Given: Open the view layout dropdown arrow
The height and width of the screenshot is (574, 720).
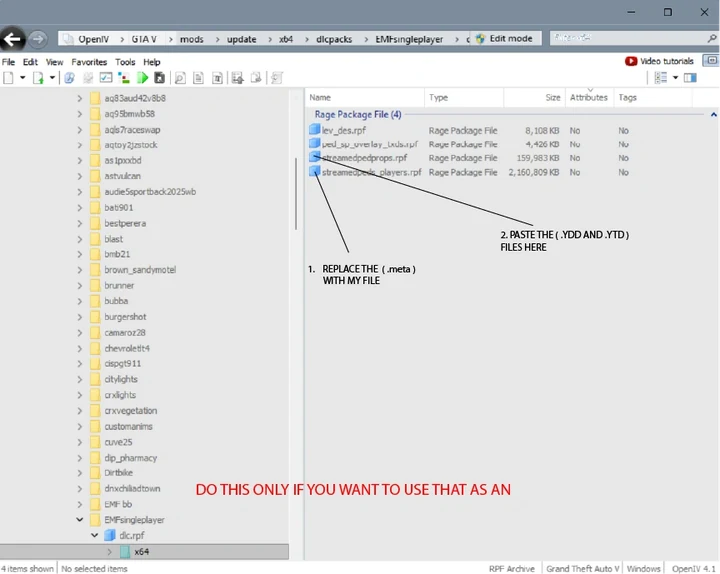Looking at the screenshot, I should (675, 78).
